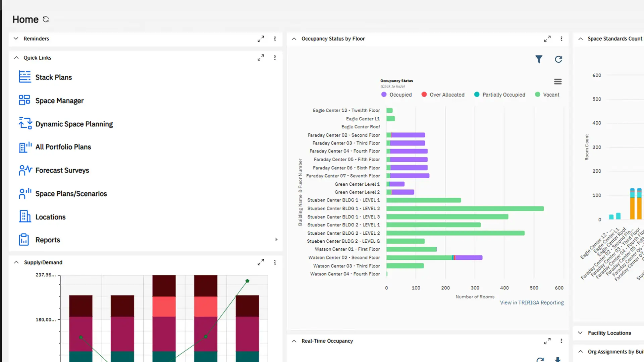This screenshot has height=362, width=644.
Task: Open the Forecast Surveys quick link
Action: tap(62, 170)
